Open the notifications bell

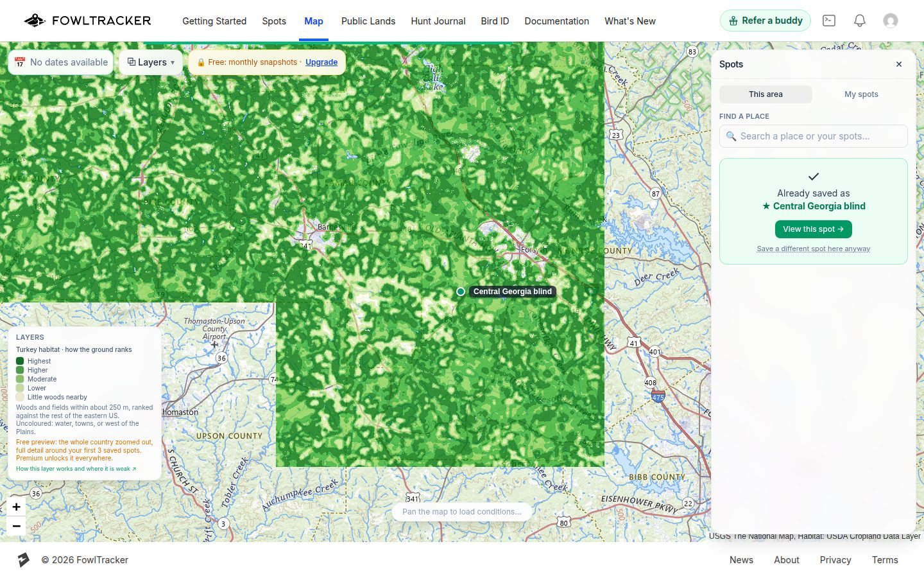[860, 21]
